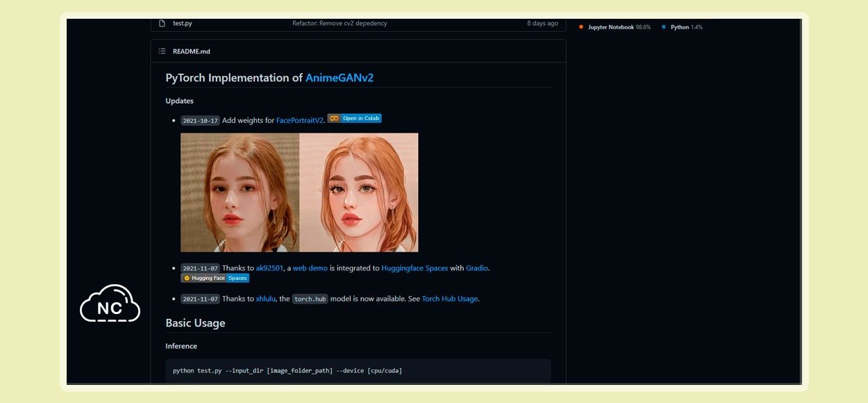Viewport: 868px width, 403px height.
Task: Click the Inference subheading
Action: tap(181, 346)
